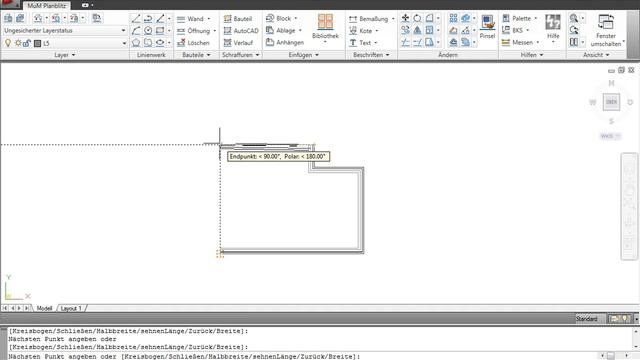Click the Array tool in Ändern
This screenshot has height=360, width=640.
pos(453,18)
